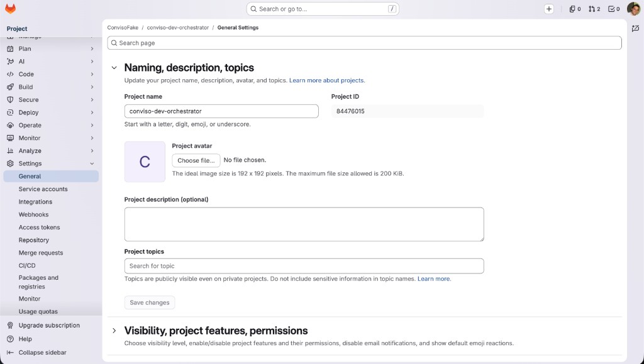
Task: Expand the Operate menu chevron
Action: click(92, 124)
